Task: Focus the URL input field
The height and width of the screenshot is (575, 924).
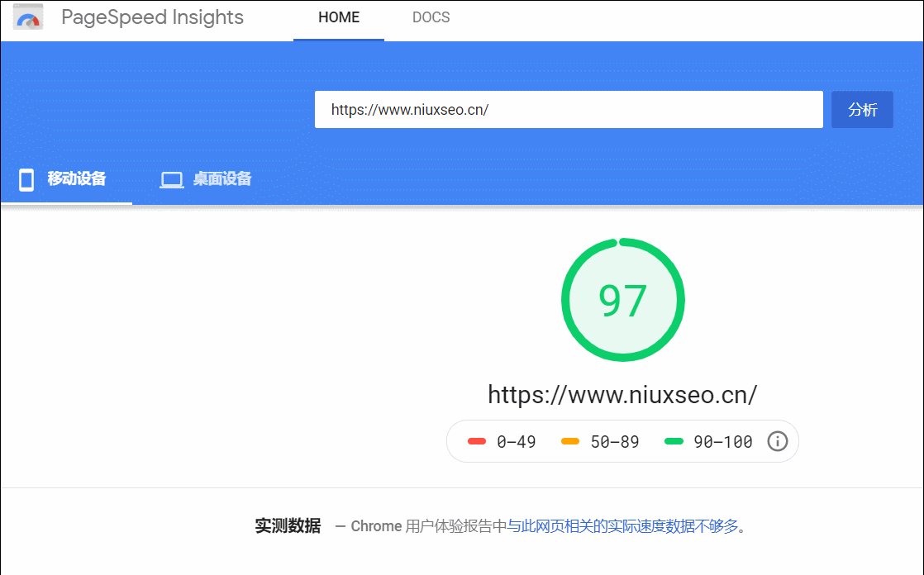Action: point(569,110)
